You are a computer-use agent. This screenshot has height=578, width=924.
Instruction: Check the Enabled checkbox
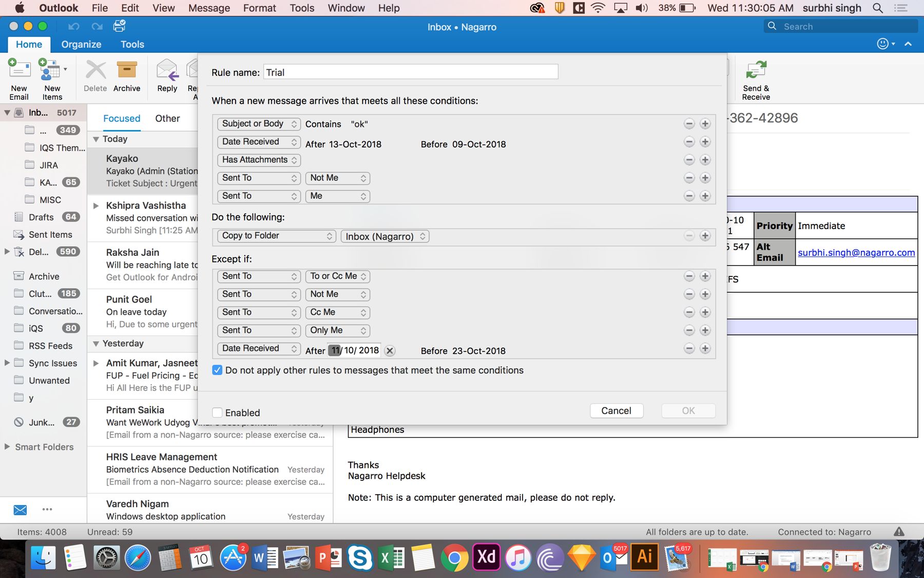pyautogui.click(x=217, y=413)
